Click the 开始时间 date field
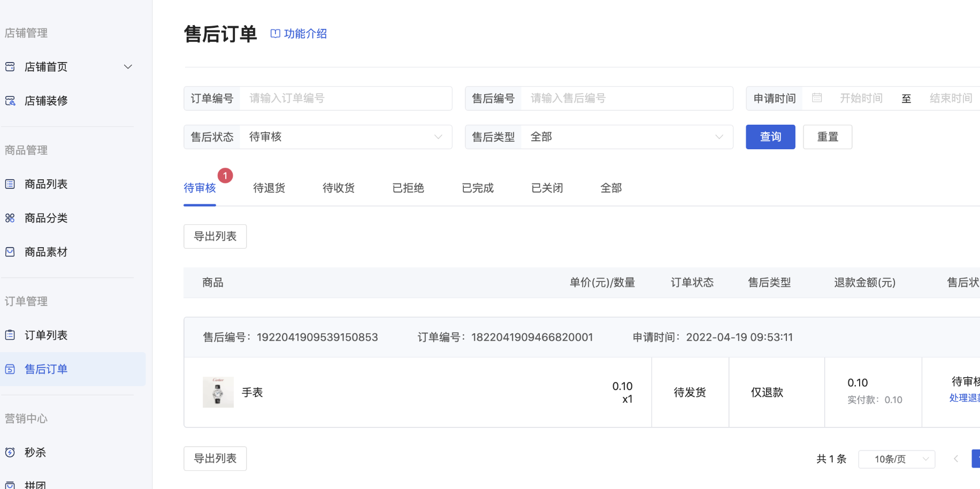This screenshot has width=980, height=489. tap(861, 98)
